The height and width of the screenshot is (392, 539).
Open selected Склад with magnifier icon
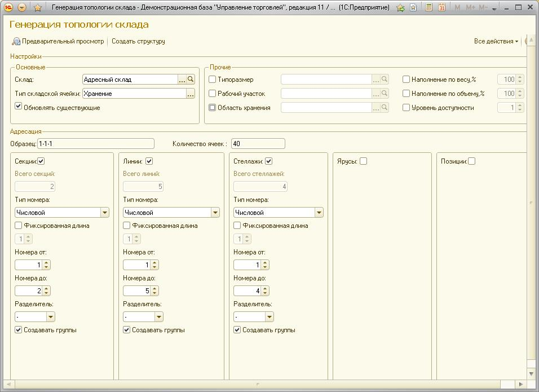coord(191,80)
